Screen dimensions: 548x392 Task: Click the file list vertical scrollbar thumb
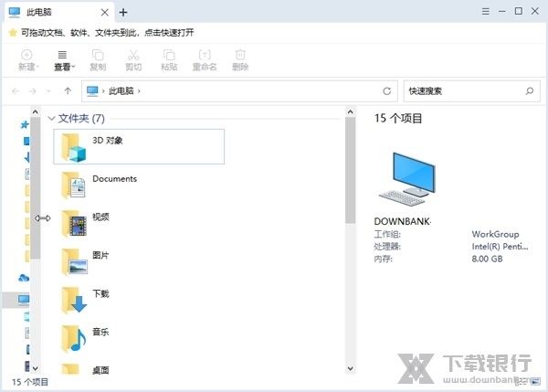pos(351,171)
